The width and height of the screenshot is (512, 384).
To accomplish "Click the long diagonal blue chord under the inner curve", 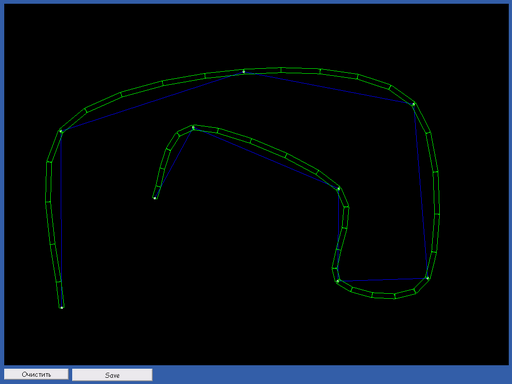I will (x=266, y=158).
